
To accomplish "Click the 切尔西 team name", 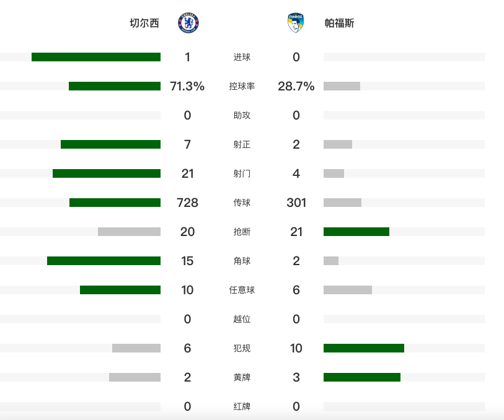I will tap(144, 24).
